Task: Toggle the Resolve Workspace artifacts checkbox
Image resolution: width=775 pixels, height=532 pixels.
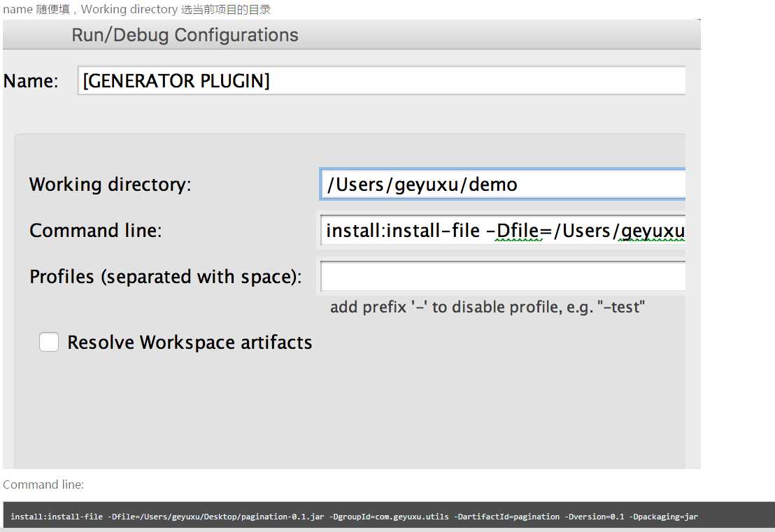Action: click(x=49, y=342)
